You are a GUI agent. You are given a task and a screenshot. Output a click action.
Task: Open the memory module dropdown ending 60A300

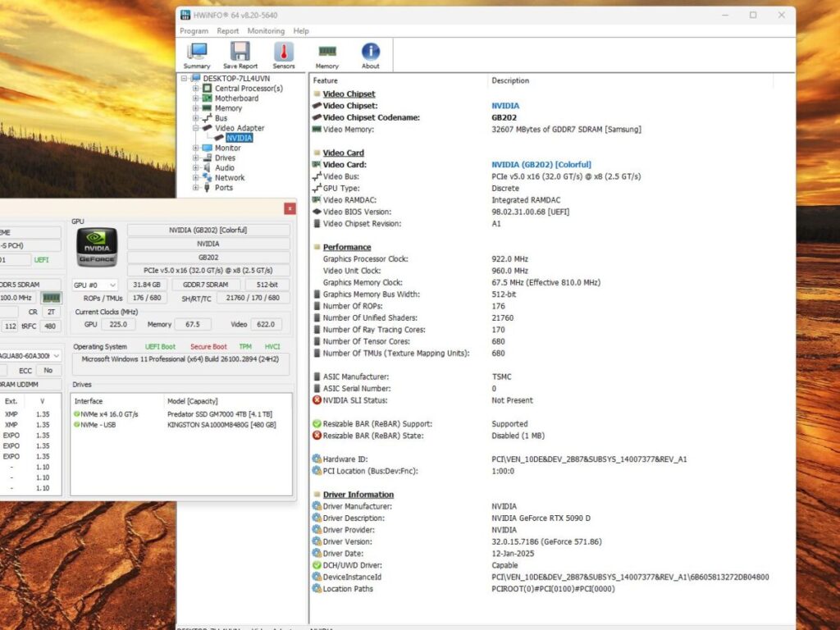coord(30,356)
